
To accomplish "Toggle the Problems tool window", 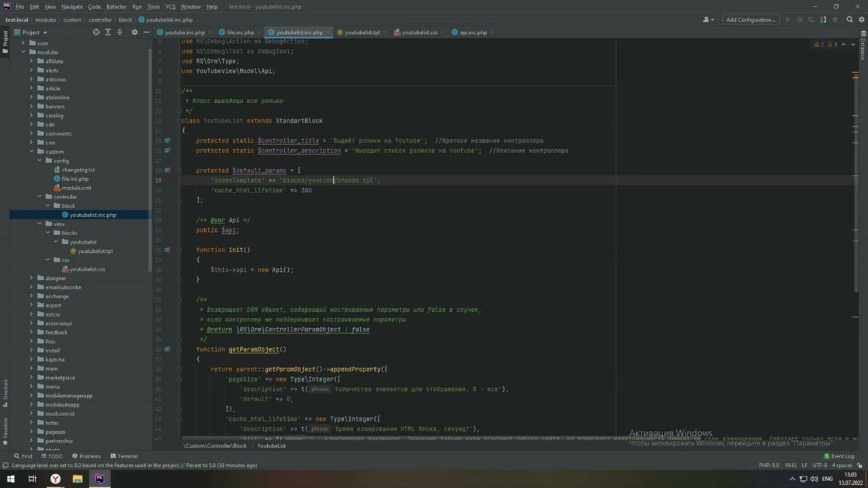I will tap(86, 456).
